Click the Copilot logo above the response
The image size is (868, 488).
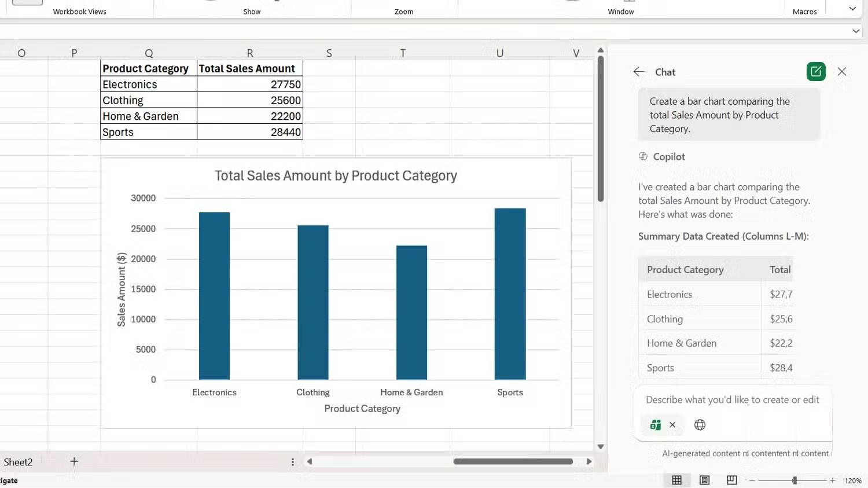[642, 156]
